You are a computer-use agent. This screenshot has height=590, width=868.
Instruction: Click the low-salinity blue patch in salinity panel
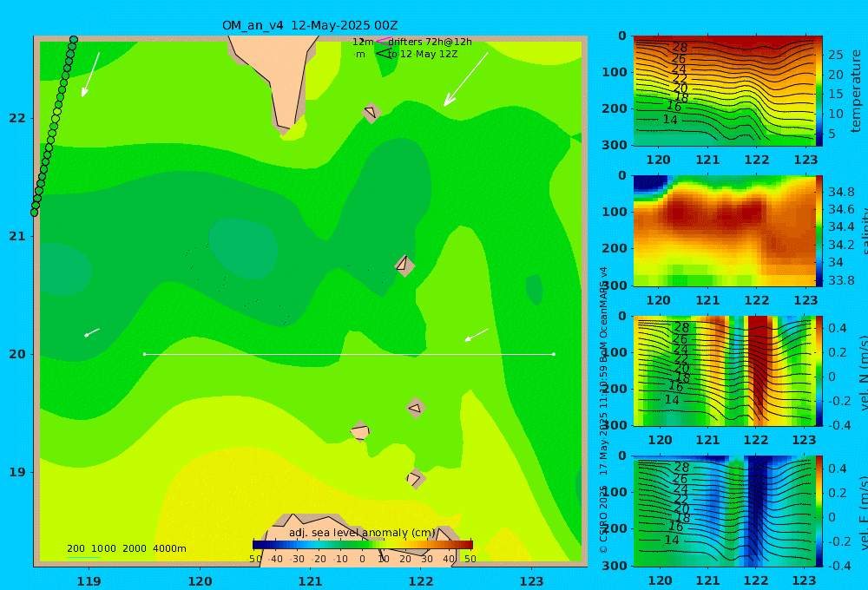(650, 183)
